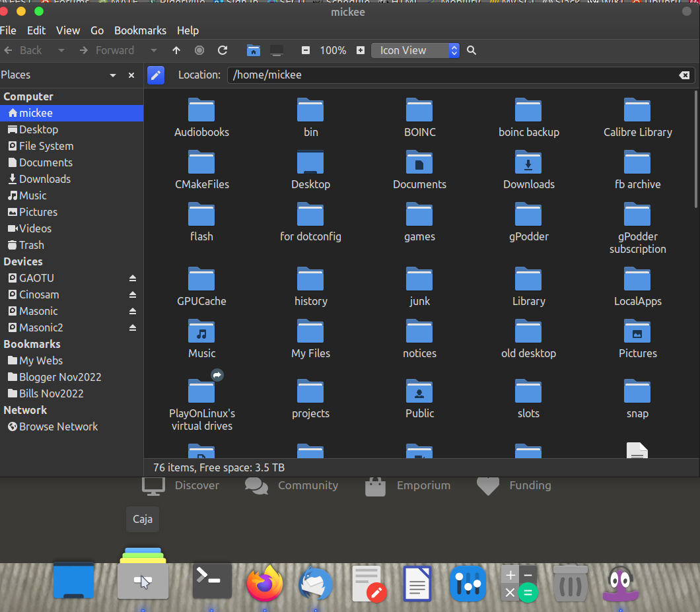
Task: Reset zoom via the 100% label
Action: (333, 50)
